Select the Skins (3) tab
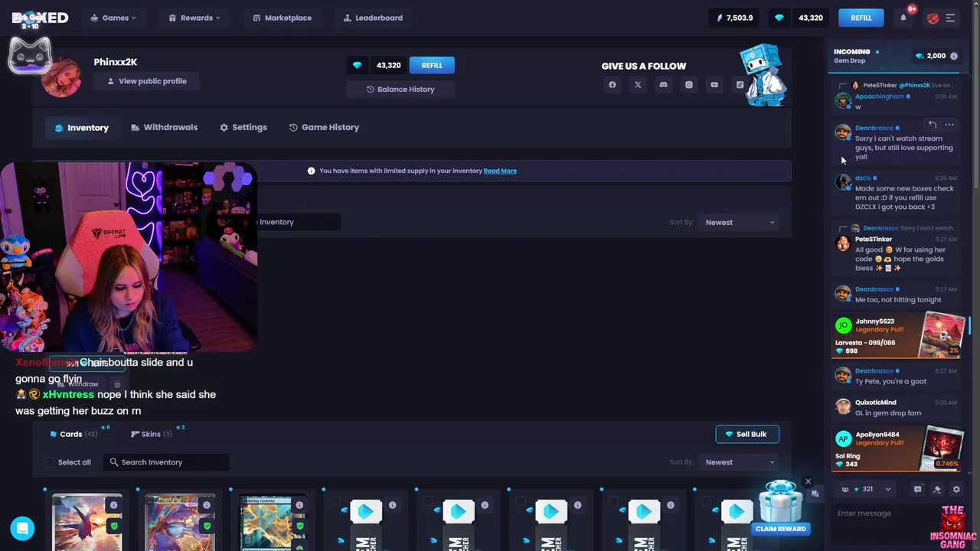Image resolution: width=980 pixels, height=551 pixels. click(152, 434)
